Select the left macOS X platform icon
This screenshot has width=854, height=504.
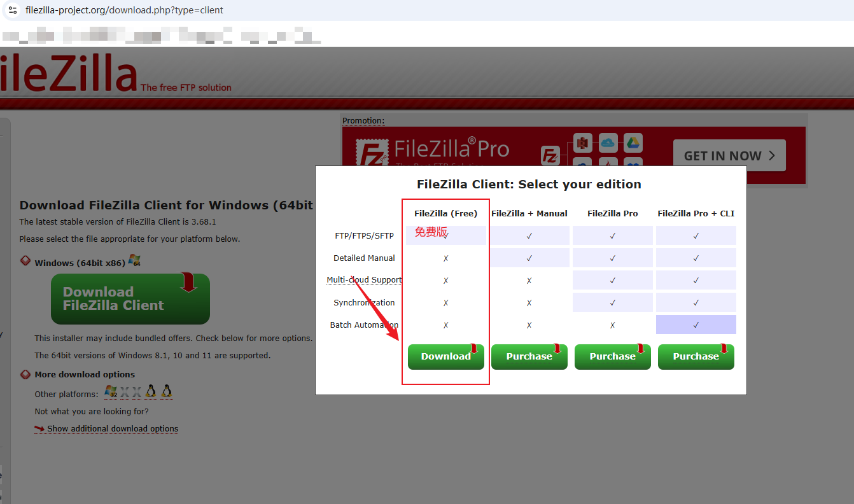click(x=125, y=393)
